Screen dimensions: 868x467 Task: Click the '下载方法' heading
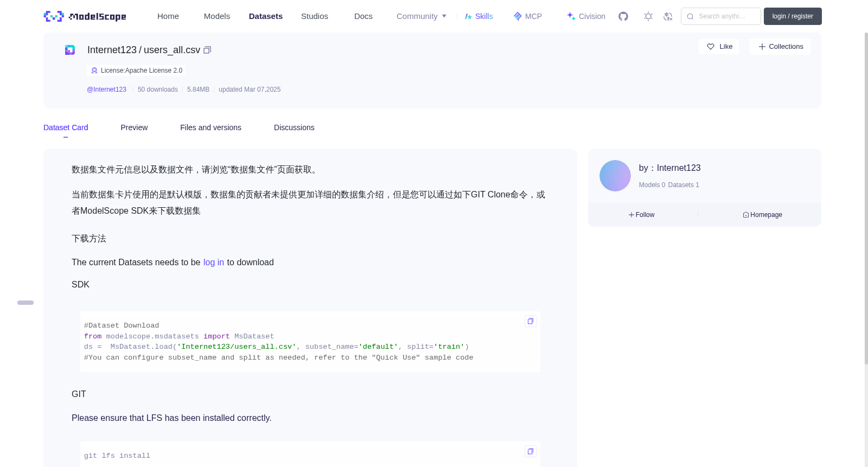tap(89, 239)
